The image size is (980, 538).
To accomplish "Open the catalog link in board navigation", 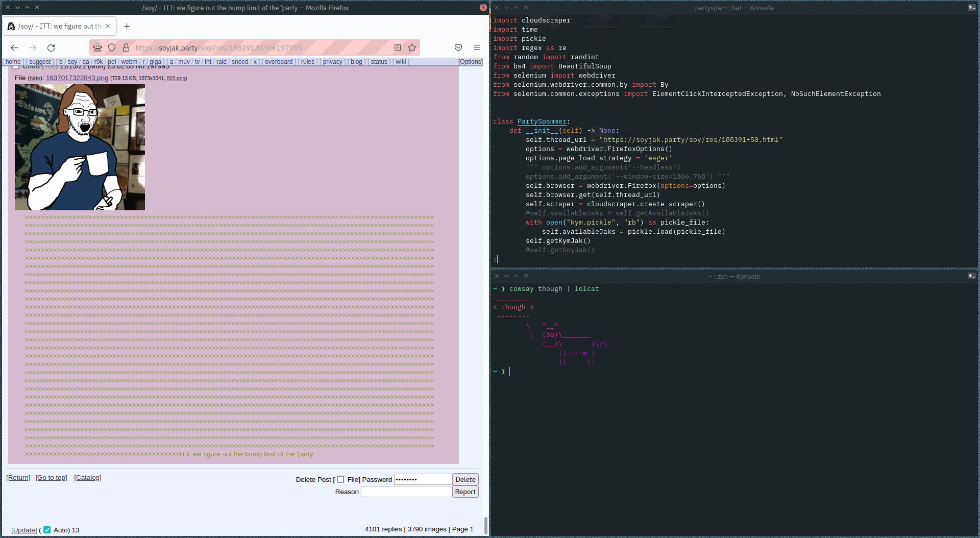I will pyautogui.click(x=88, y=478).
